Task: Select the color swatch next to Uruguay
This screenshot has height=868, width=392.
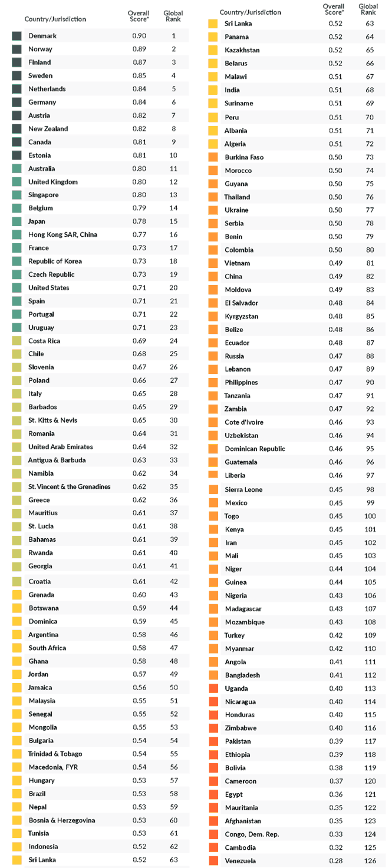Action: point(17,327)
